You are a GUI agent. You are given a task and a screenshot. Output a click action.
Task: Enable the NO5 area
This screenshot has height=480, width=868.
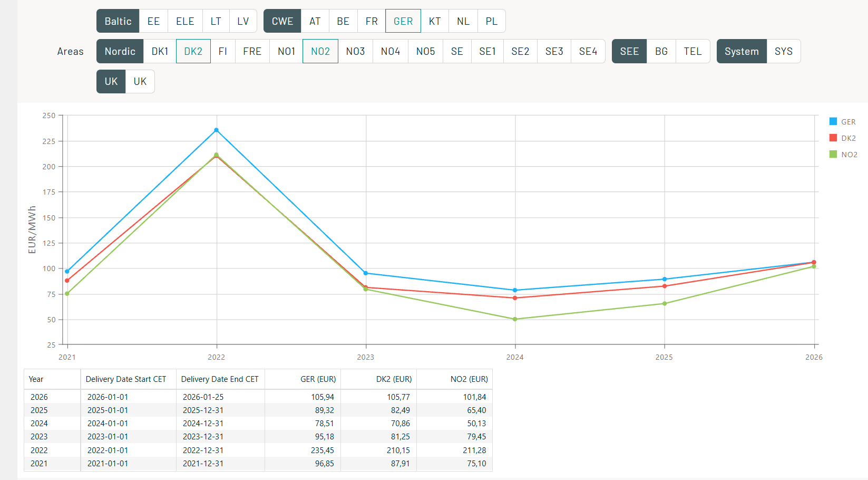(x=425, y=51)
